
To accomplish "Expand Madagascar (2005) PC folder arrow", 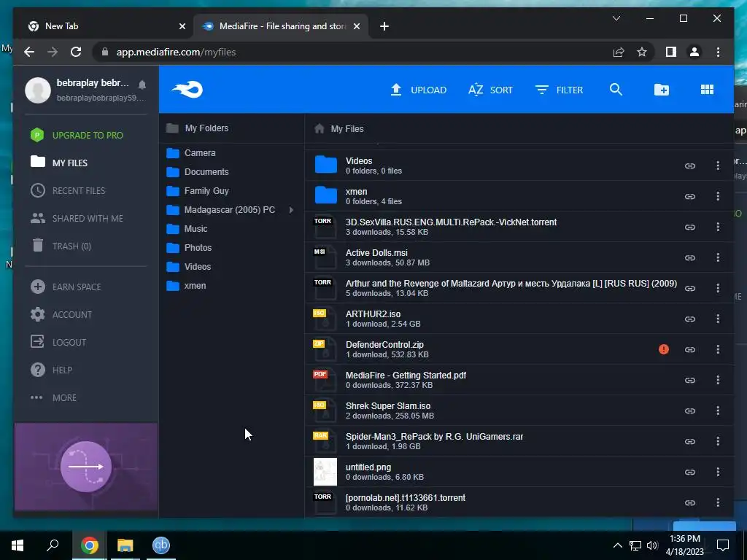I will [291, 210].
